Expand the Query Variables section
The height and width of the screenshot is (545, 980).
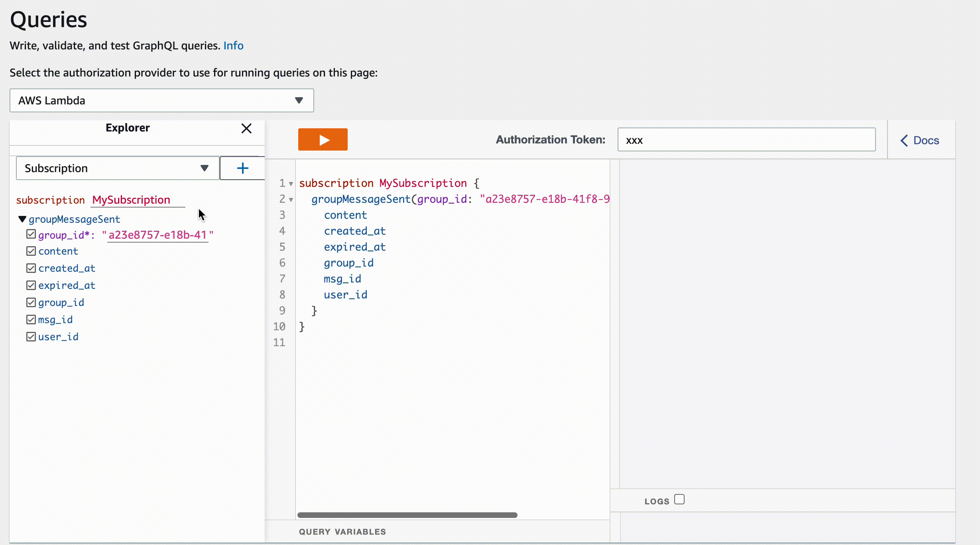point(342,532)
